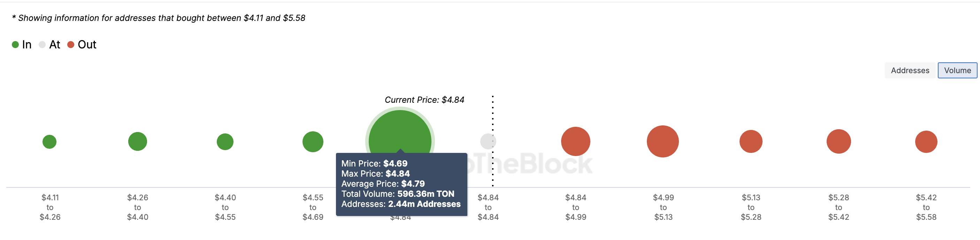Click green bubble for $4.40 to $4.55
Viewport: 980px width, 240px height.
click(x=225, y=142)
